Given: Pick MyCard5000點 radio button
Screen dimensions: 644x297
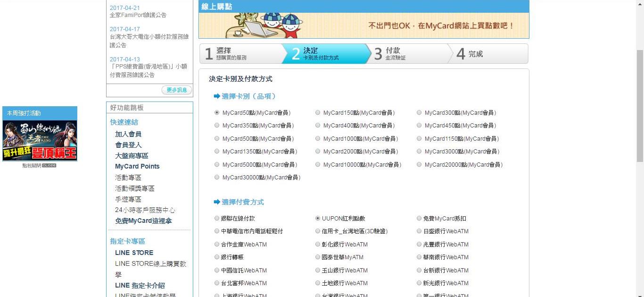Looking at the screenshot, I should coord(217,165).
